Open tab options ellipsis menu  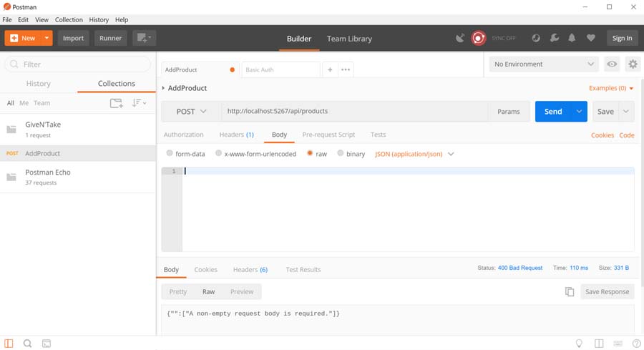coord(346,70)
